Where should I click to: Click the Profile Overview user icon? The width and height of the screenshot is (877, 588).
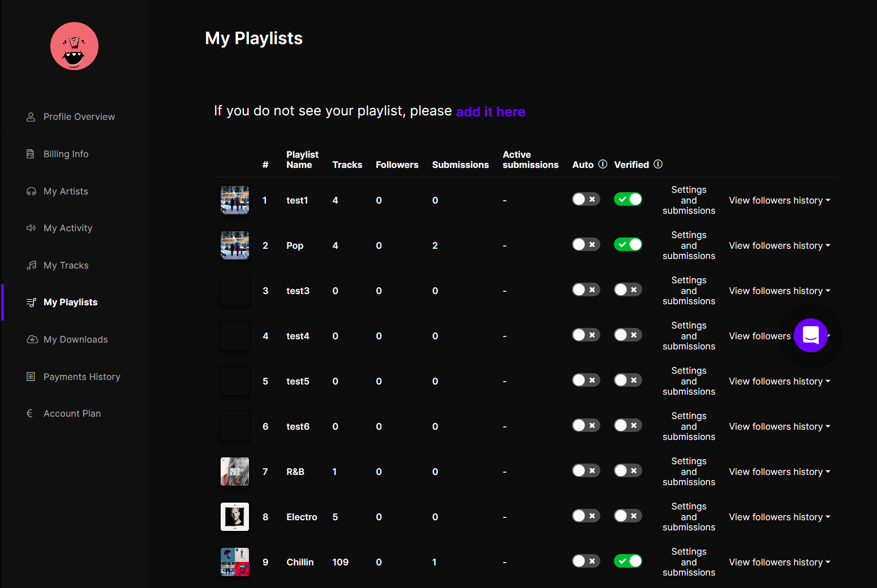pos(31,117)
